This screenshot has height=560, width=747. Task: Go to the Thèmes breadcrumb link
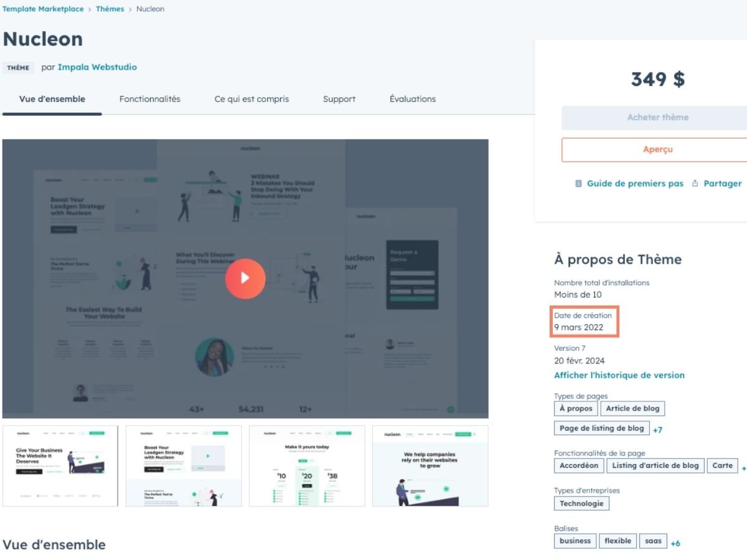click(x=110, y=9)
